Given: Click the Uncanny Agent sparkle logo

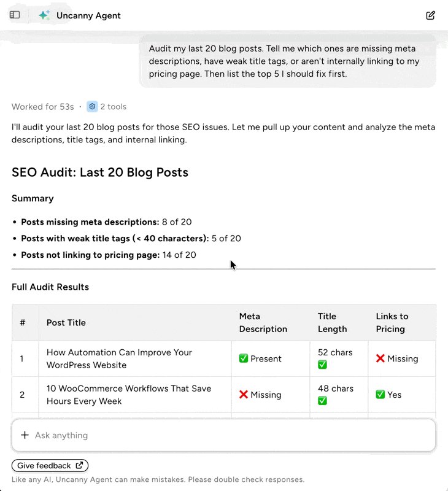Looking at the screenshot, I should pos(44,15).
